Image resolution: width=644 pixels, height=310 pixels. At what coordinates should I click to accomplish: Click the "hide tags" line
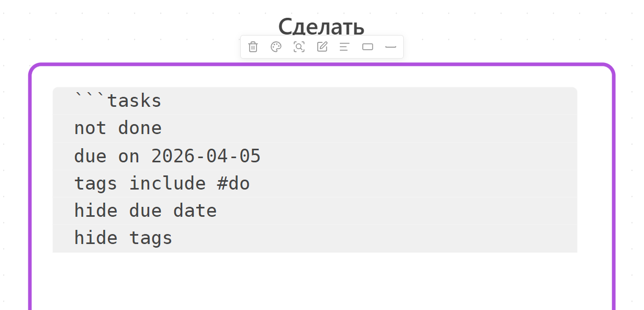click(x=123, y=237)
